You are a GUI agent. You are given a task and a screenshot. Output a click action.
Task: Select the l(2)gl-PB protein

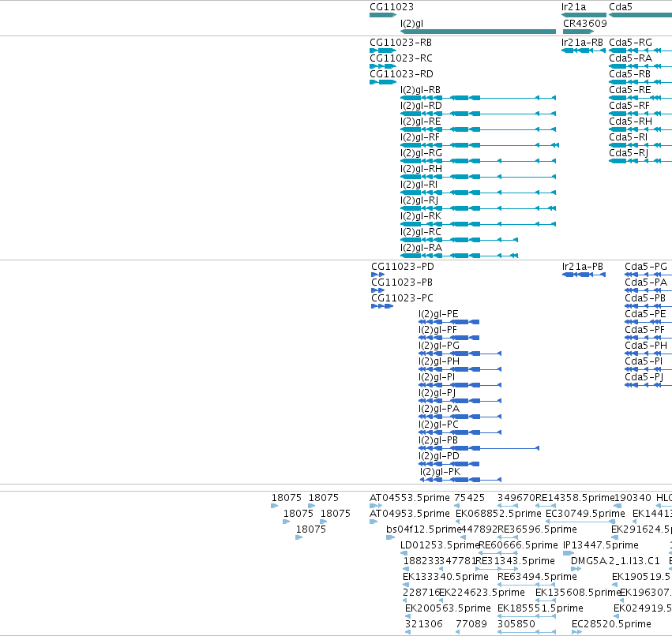pyautogui.click(x=438, y=441)
